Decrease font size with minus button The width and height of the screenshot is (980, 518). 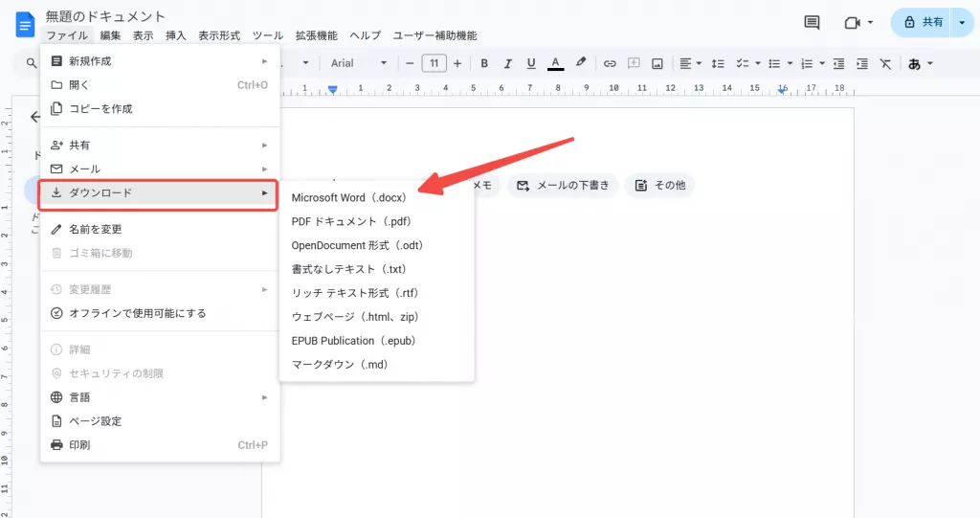(410, 63)
